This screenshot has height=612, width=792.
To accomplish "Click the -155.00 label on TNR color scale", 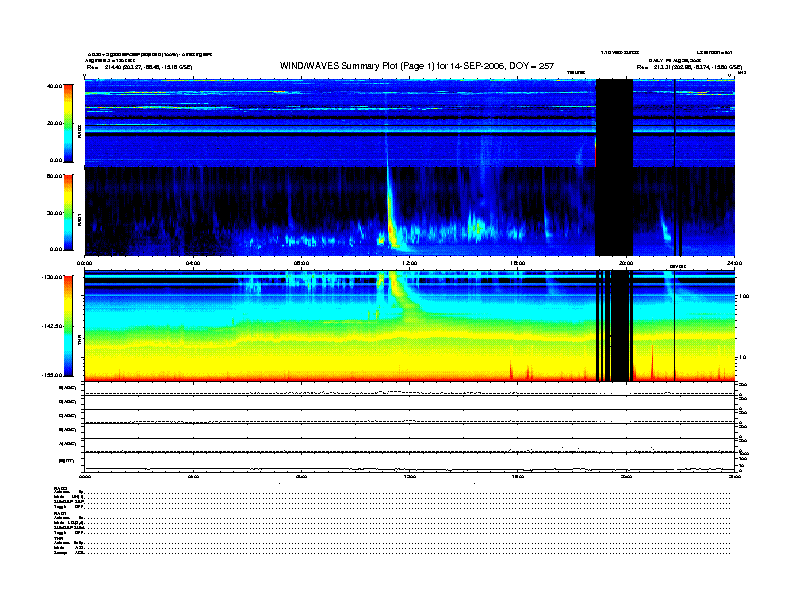I will pos(51,375).
